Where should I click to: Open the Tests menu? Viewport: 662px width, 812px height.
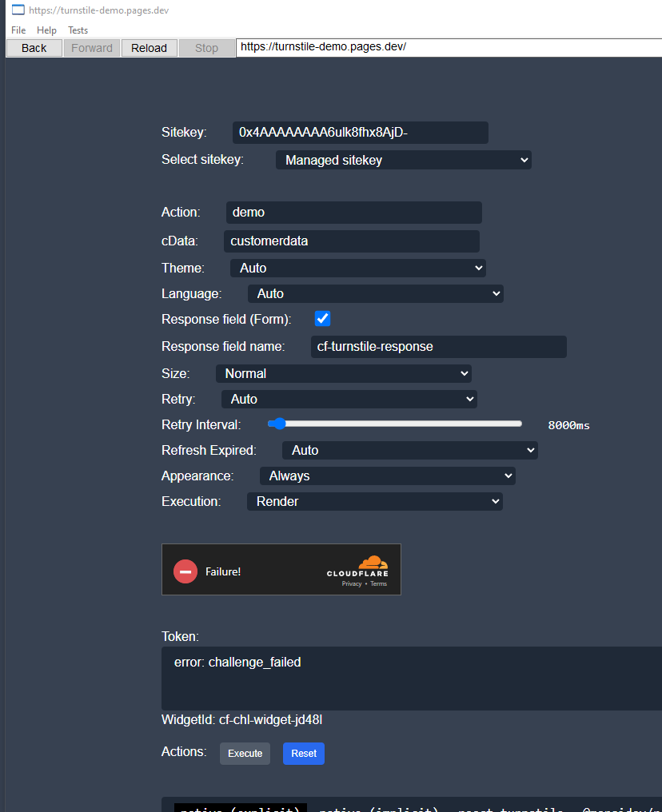[x=78, y=30]
